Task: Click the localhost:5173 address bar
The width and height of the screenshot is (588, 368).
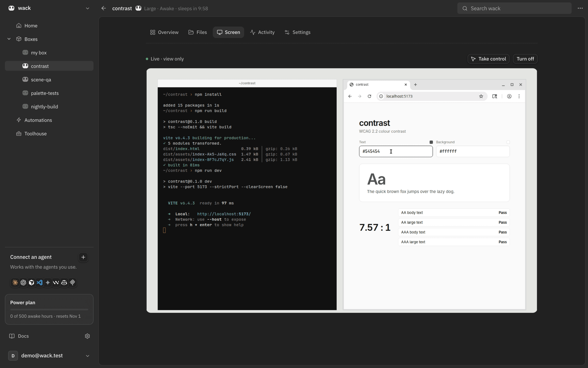Action: tap(432, 96)
